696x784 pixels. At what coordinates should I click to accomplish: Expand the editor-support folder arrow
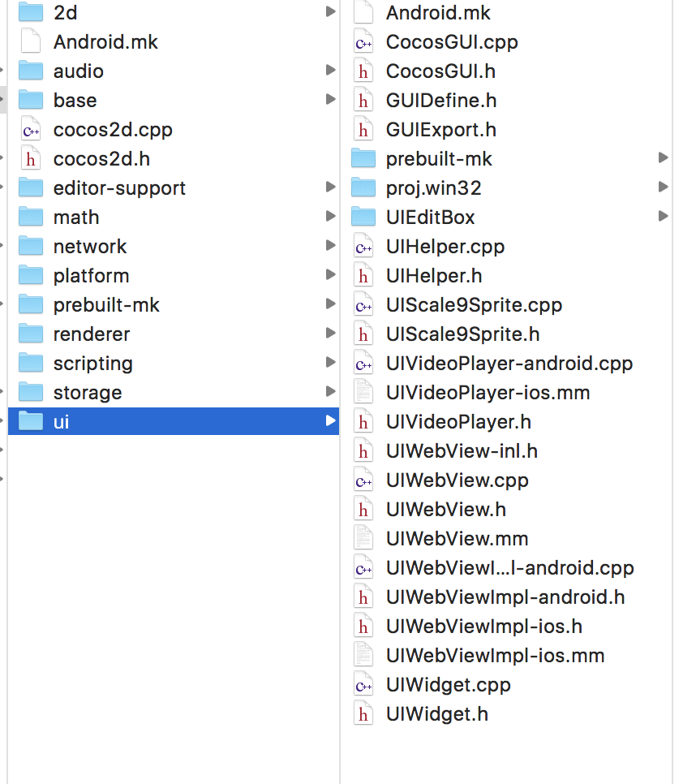coord(330,187)
